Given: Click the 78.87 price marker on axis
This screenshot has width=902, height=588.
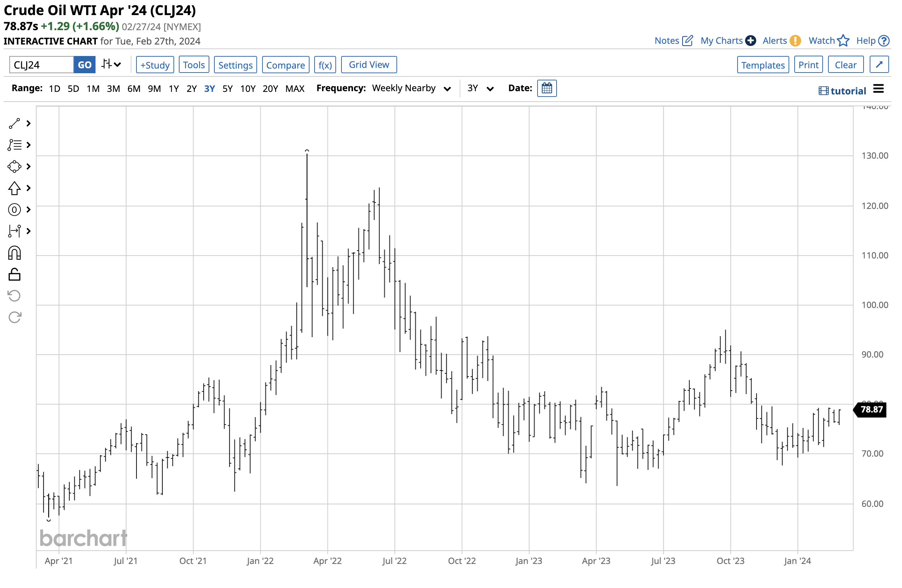Looking at the screenshot, I should pos(872,410).
